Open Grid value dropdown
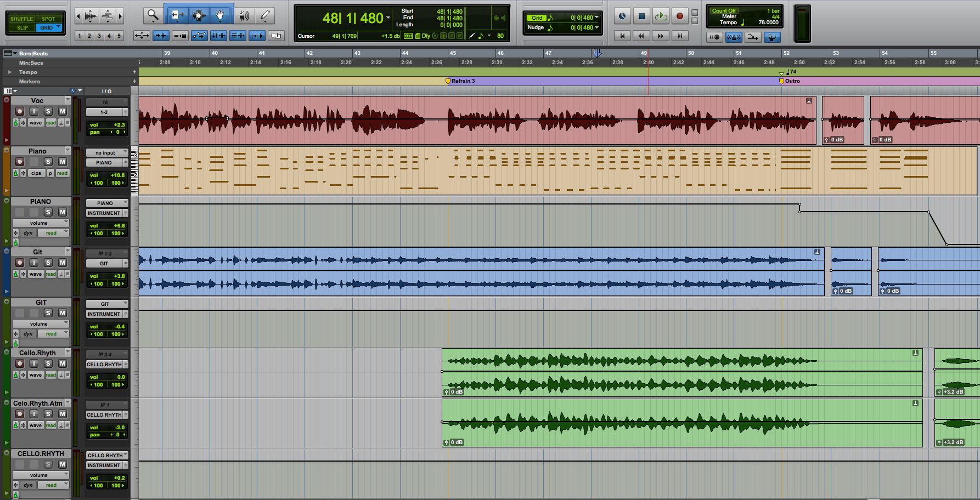Image resolution: width=980 pixels, height=500 pixels. pos(596,18)
